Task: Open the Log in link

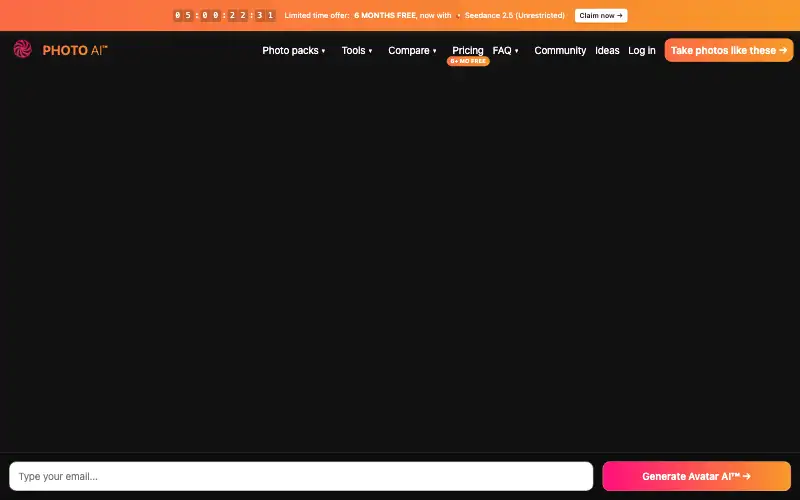Action: (641, 51)
